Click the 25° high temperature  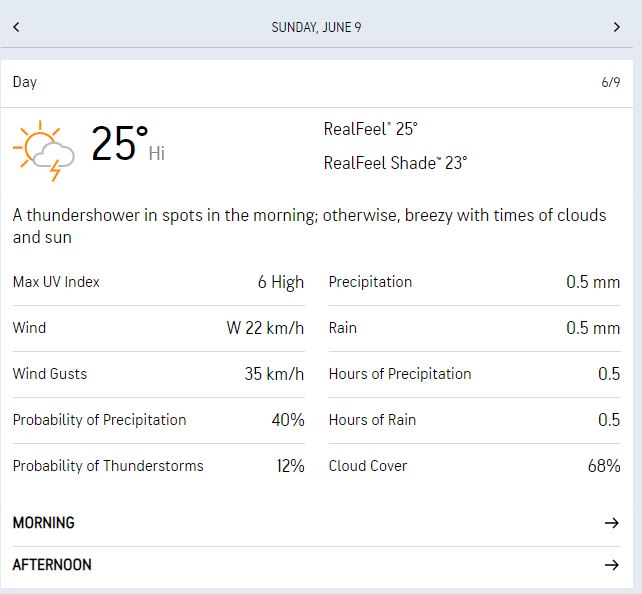(121, 145)
